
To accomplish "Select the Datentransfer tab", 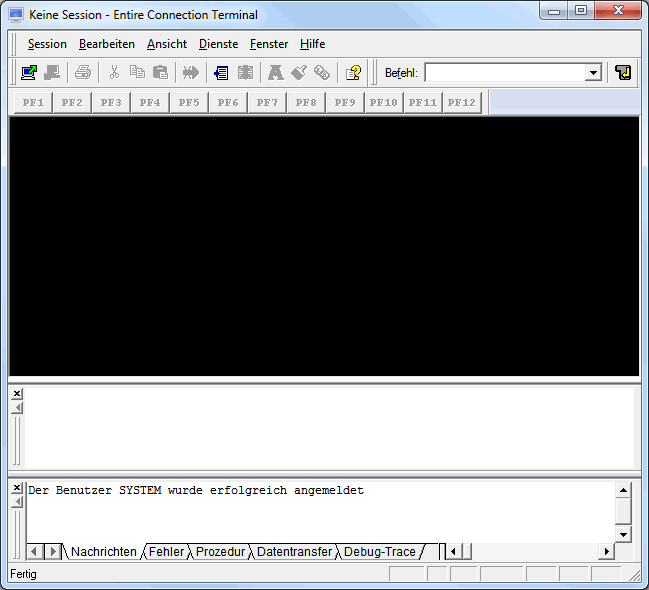I will coord(294,552).
